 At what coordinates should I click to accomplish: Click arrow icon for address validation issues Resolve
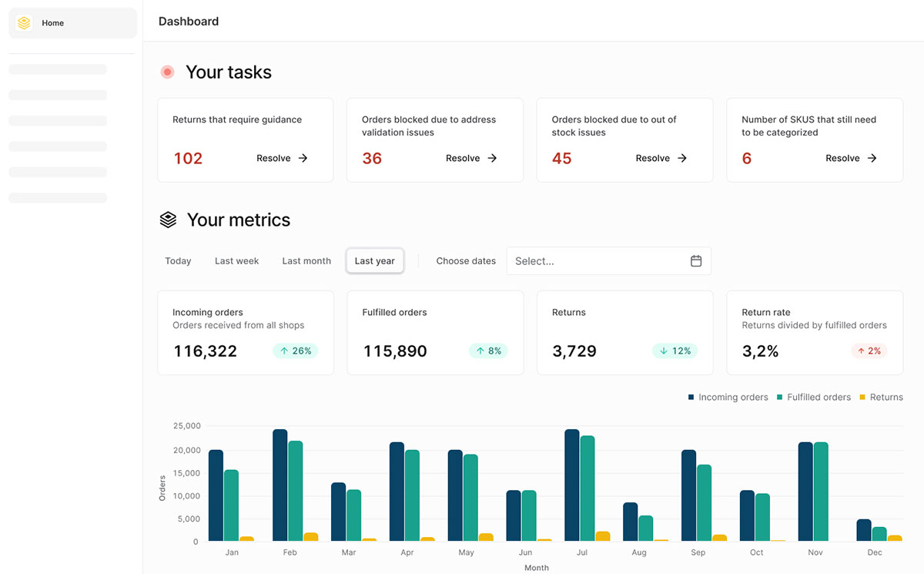(x=493, y=158)
